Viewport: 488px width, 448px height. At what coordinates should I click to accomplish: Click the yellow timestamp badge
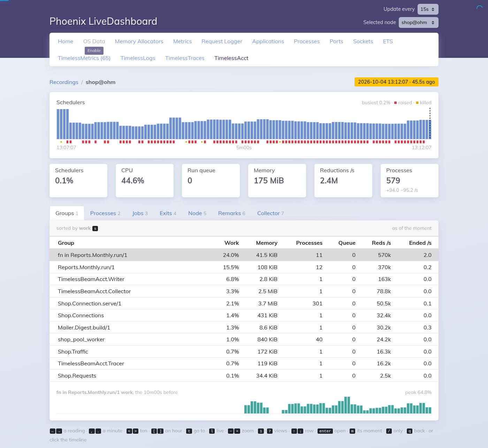coord(396,82)
